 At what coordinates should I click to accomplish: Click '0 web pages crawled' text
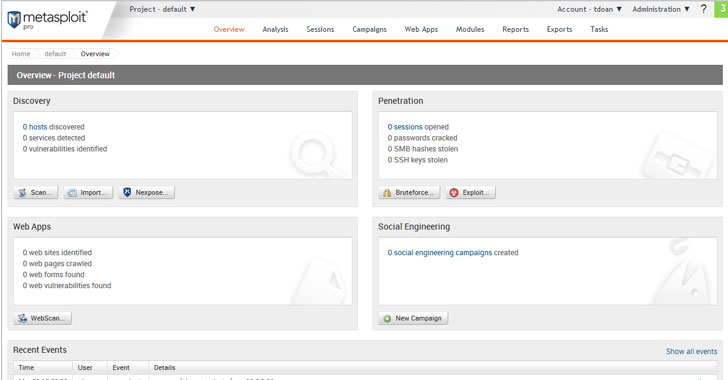[57, 263]
